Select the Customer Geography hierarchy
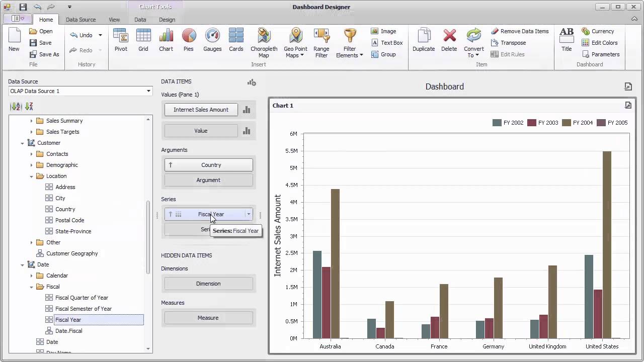Image resolution: width=644 pixels, height=362 pixels. (72, 253)
